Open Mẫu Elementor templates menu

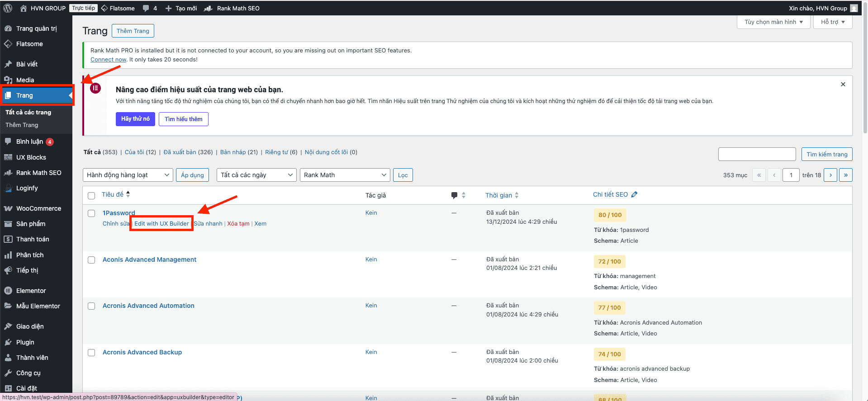pos(36,306)
